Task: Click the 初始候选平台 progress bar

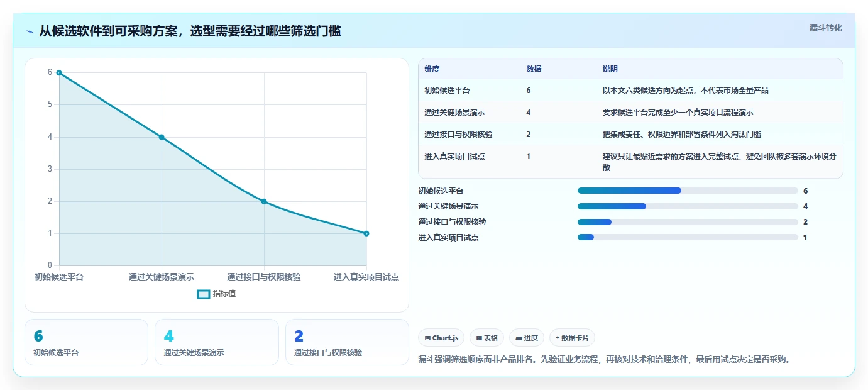Action: (x=688, y=191)
